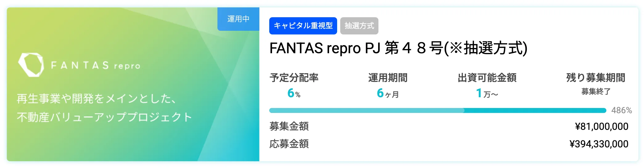Click the 出資可能金額 1万〜 value

487,93
